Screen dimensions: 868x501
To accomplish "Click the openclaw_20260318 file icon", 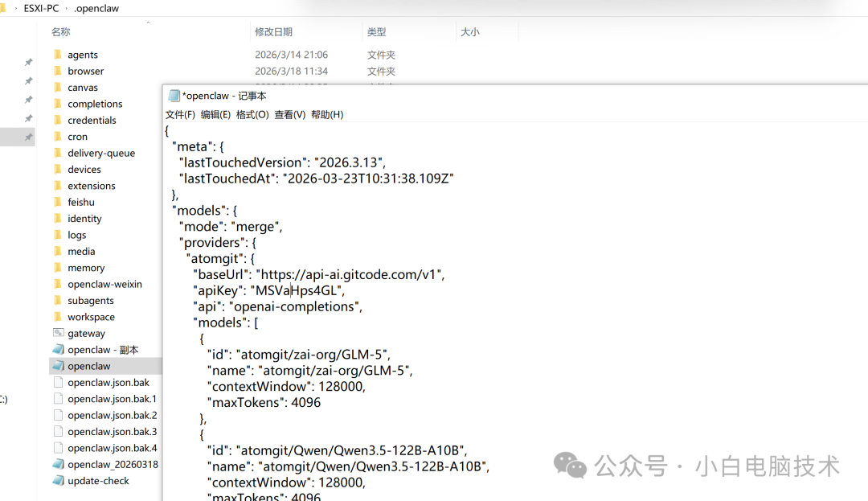I will [x=58, y=464].
